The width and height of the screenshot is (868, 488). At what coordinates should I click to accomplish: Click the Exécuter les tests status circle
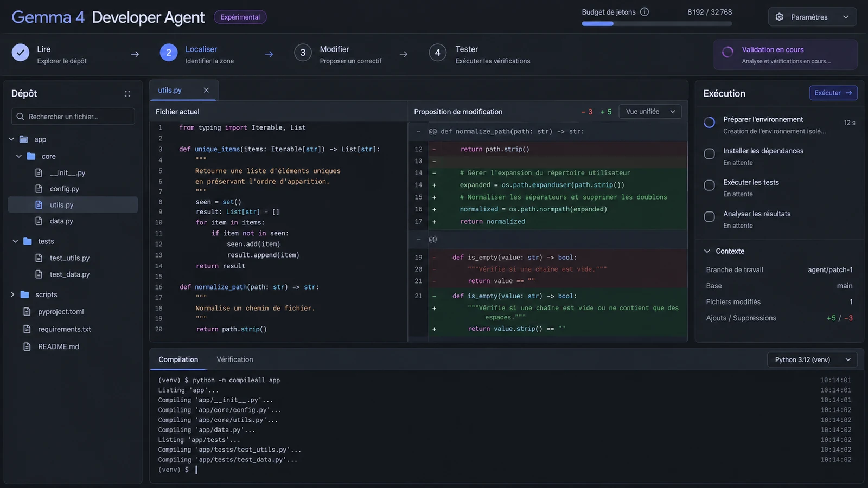tap(709, 185)
